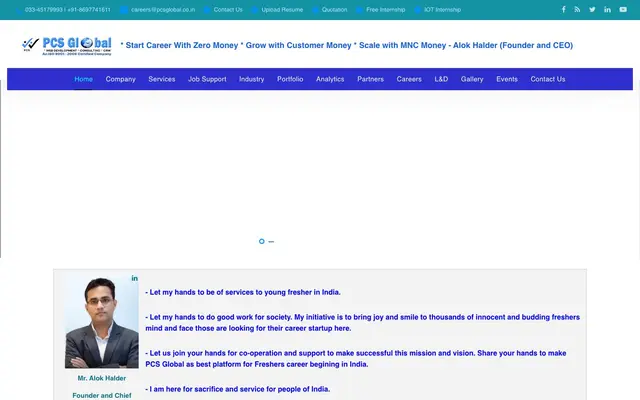Open the Quotation link
640x400 pixels.
point(334,10)
